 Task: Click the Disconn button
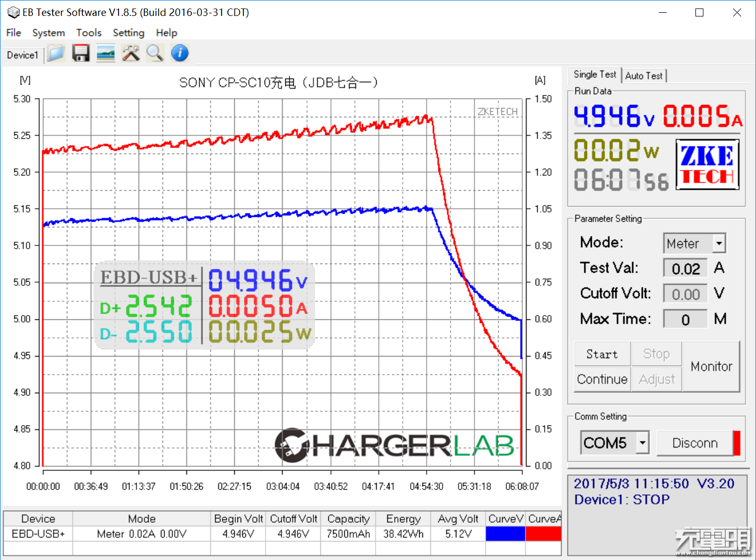[x=695, y=443]
